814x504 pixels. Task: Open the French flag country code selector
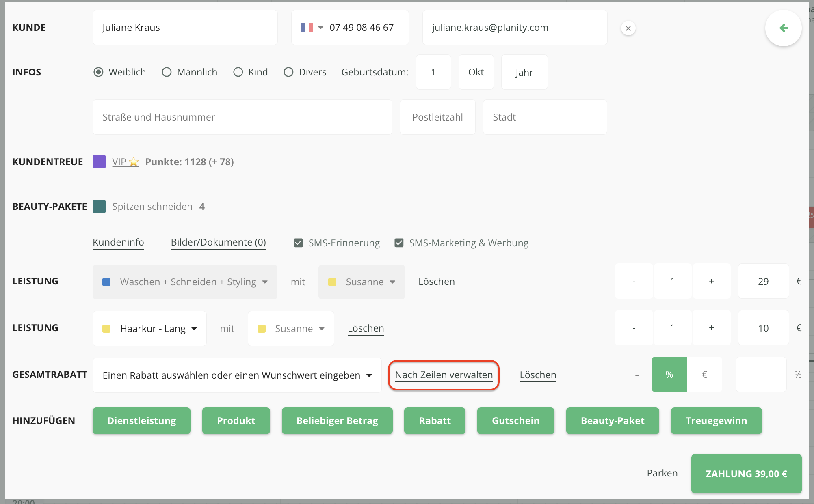coord(312,28)
